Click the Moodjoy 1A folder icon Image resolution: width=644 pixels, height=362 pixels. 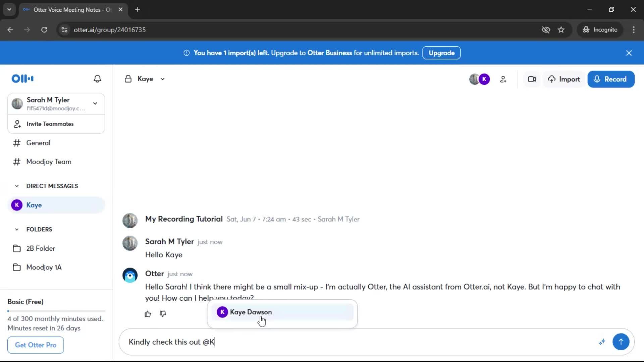click(17, 267)
